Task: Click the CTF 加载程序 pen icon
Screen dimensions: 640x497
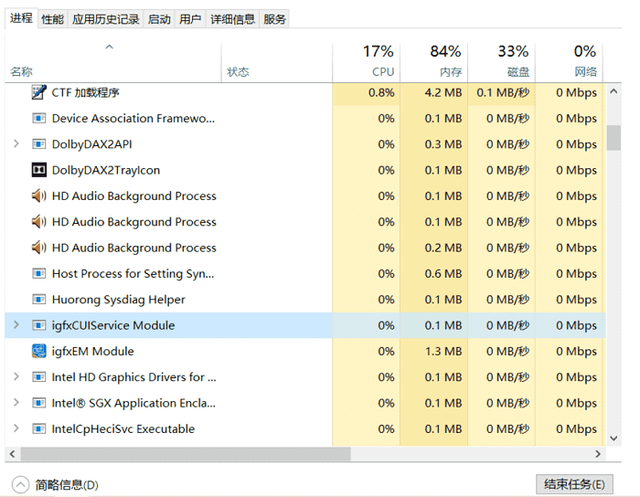Action: (x=39, y=92)
